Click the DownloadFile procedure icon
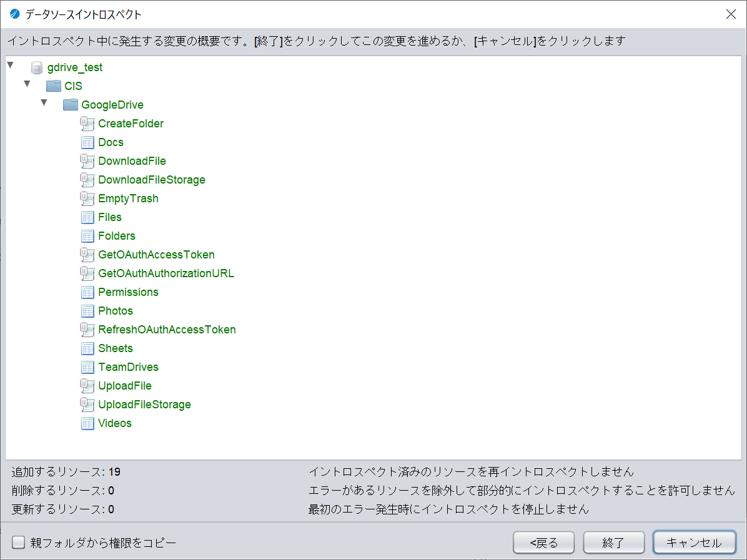The image size is (747, 560). pyautogui.click(x=87, y=161)
